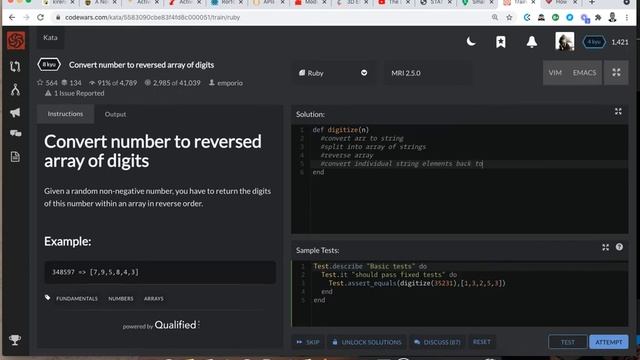Image resolution: width=640 pixels, height=360 pixels.
Task: Click the 2,985 of 41,039 completions stat
Action: pyautogui.click(x=173, y=83)
